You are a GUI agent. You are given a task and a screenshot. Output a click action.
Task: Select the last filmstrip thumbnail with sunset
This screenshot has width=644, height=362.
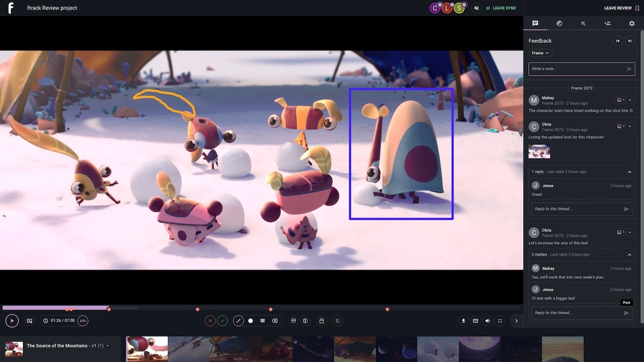click(562, 349)
